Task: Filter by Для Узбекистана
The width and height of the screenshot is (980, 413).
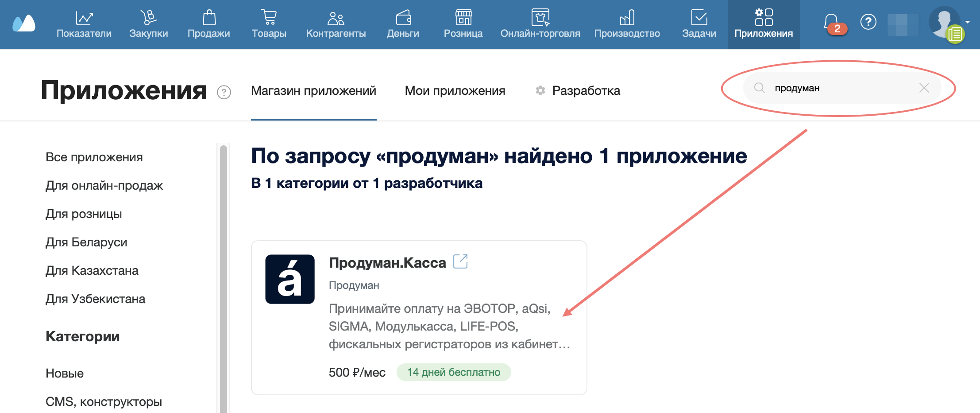Action: click(x=96, y=299)
